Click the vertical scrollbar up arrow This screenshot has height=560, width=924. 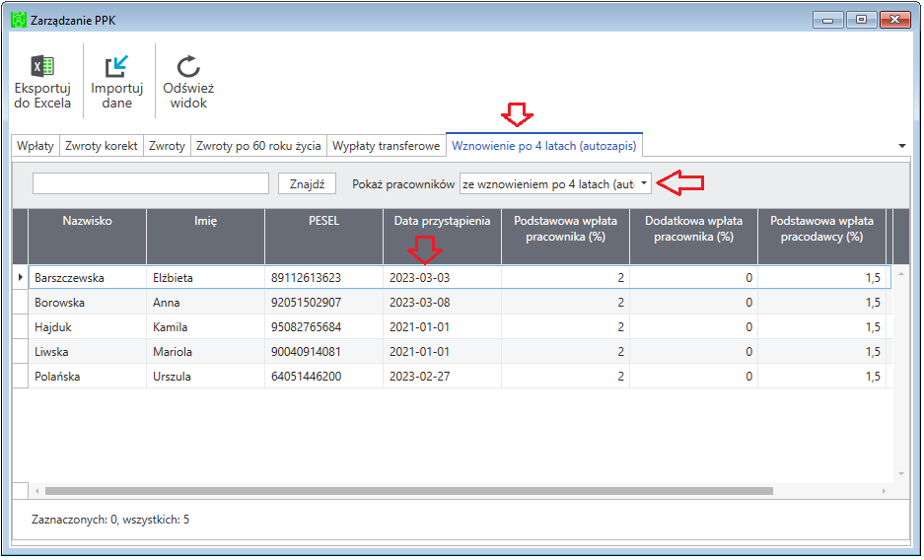tap(901, 274)
